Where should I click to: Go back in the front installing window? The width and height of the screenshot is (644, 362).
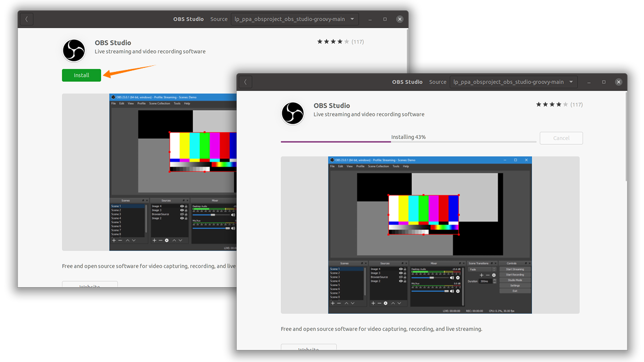tap(245, 82)
